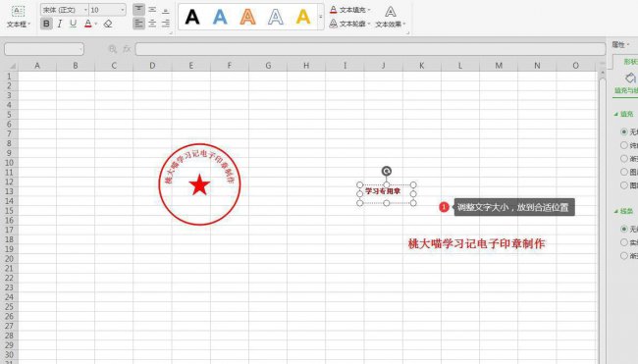Align text left

pos(138,24)
